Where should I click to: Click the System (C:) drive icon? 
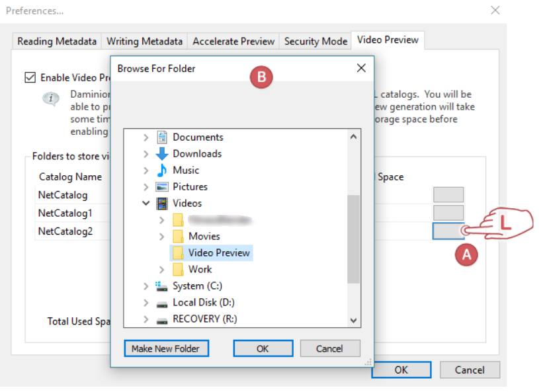[x=162, y=286]
